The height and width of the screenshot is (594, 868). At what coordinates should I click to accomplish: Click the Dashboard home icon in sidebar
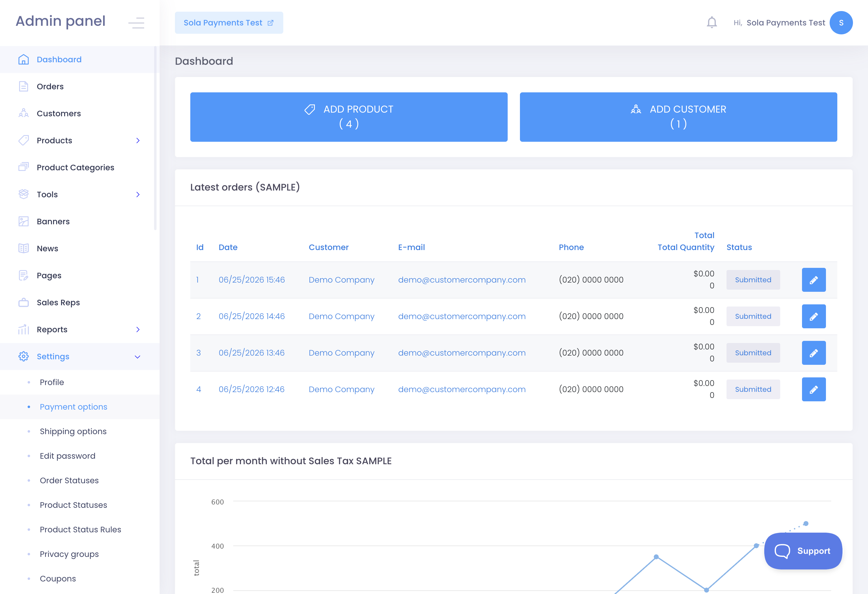click(x=24, y=59)
